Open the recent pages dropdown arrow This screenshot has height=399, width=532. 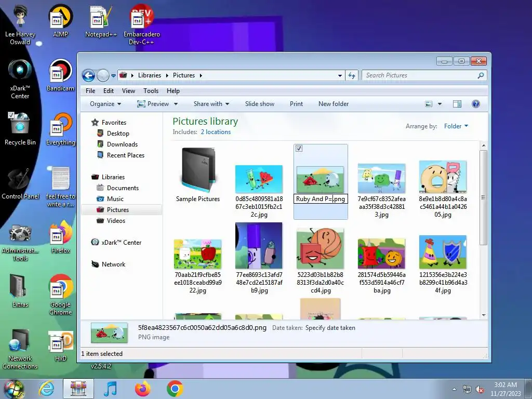point(113,76)
